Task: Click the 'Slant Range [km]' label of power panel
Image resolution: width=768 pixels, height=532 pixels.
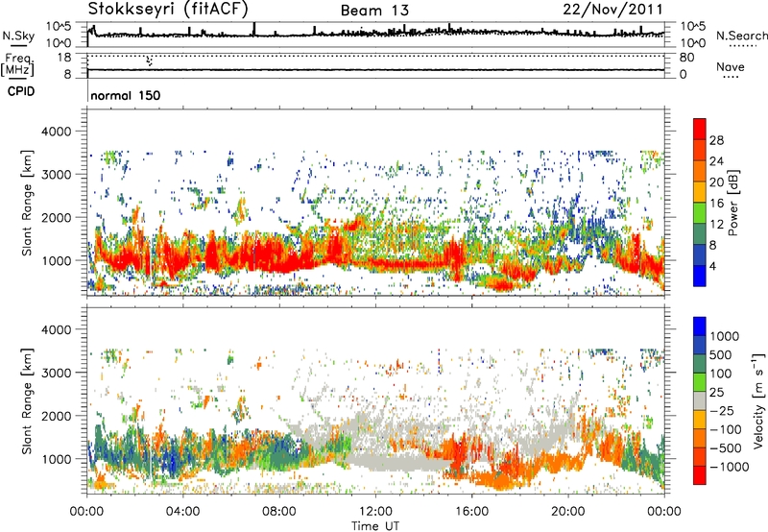Action: [27, 203]
